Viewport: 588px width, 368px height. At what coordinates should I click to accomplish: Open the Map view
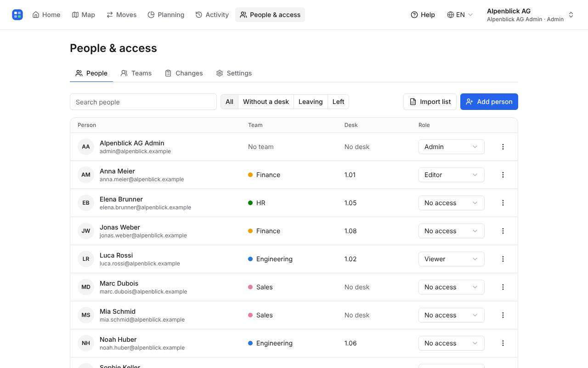tap(84, 15)
